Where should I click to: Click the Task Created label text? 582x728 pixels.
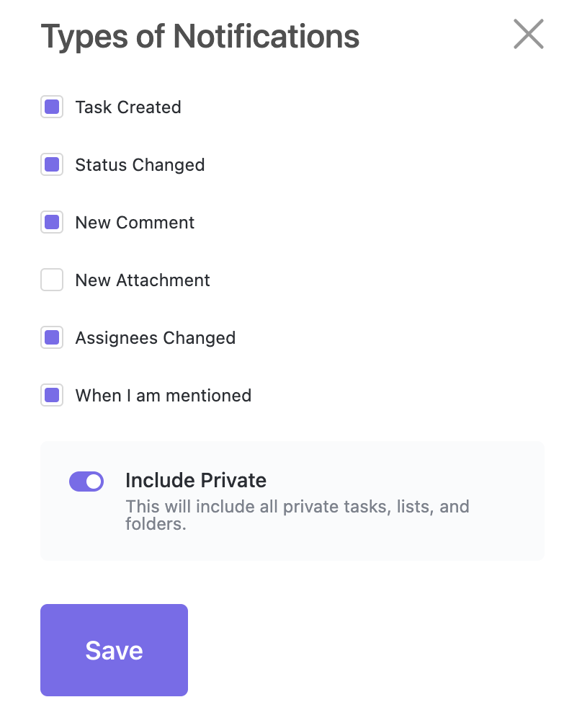tap(128, 107)
